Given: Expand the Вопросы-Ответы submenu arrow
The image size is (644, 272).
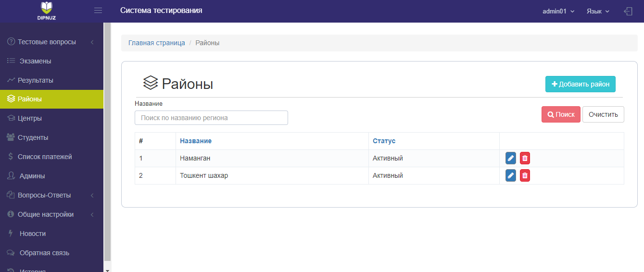Looking at the screenshot, I should (92, 196).
